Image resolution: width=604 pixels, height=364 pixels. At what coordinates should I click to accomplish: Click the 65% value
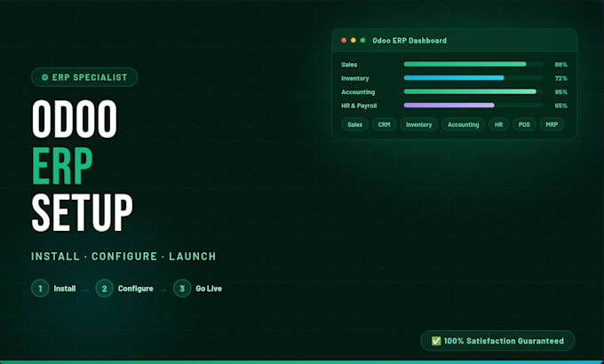coord(560,106)
